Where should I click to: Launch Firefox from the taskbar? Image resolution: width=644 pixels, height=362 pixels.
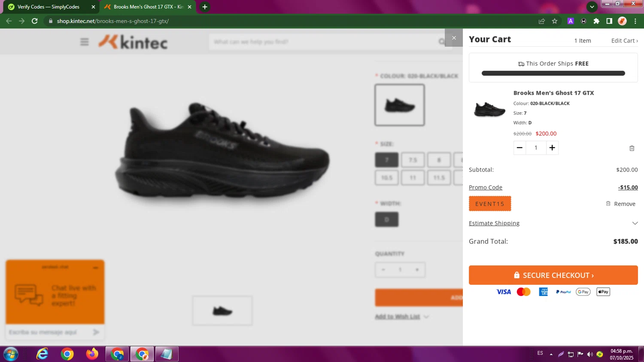(x=92, y=354)
